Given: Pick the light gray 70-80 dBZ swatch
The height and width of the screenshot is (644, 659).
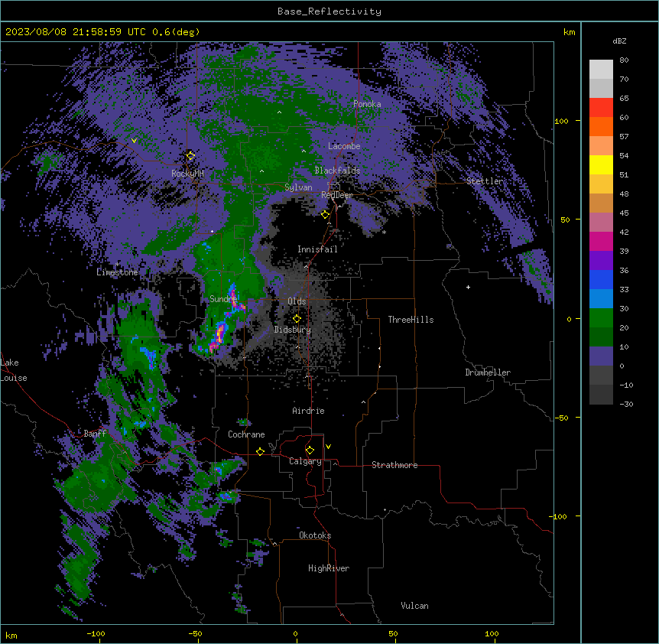Looking at the screenshot, I should (601, 70).
